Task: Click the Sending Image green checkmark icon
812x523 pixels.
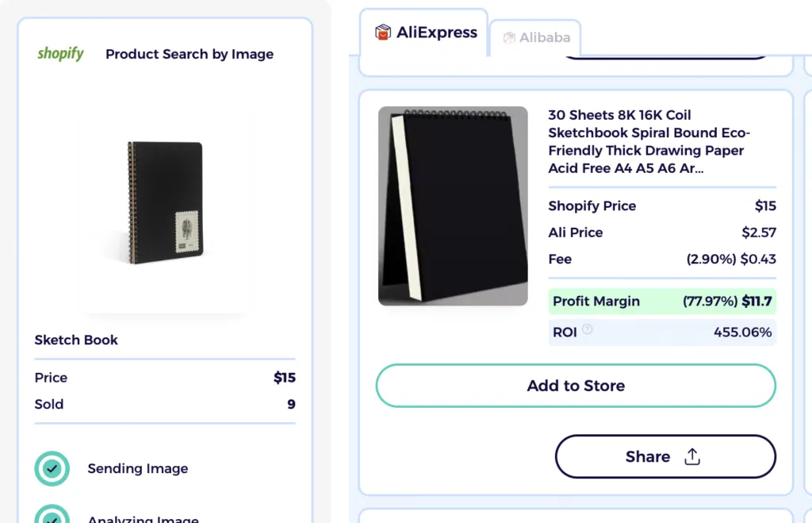Action: click(52, 469)
